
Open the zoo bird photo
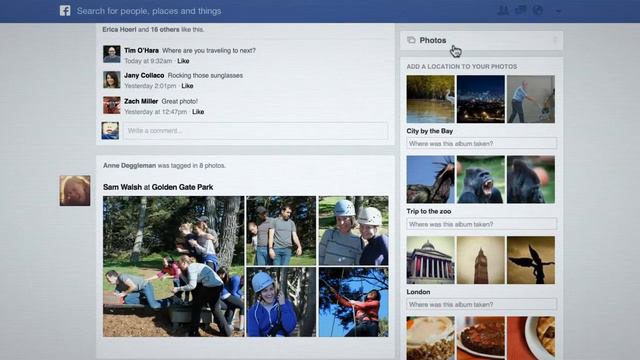(430, 180)
